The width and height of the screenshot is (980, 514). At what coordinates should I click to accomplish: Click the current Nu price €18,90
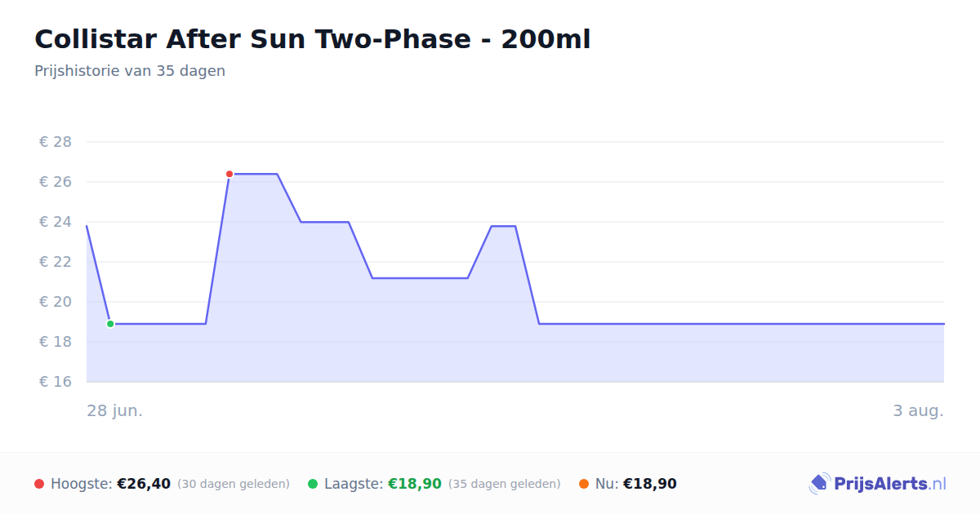pyautogui.click(x=650, y=484)
